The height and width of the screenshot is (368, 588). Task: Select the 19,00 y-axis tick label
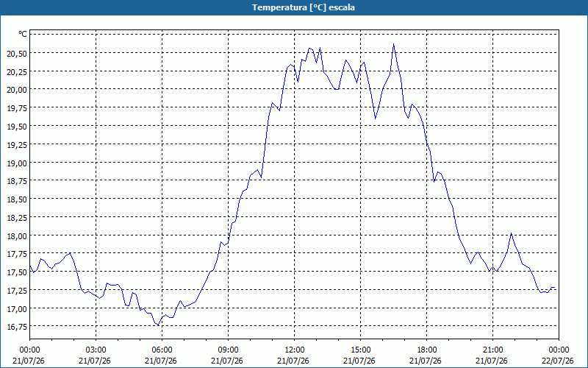[x=17, y=163]
